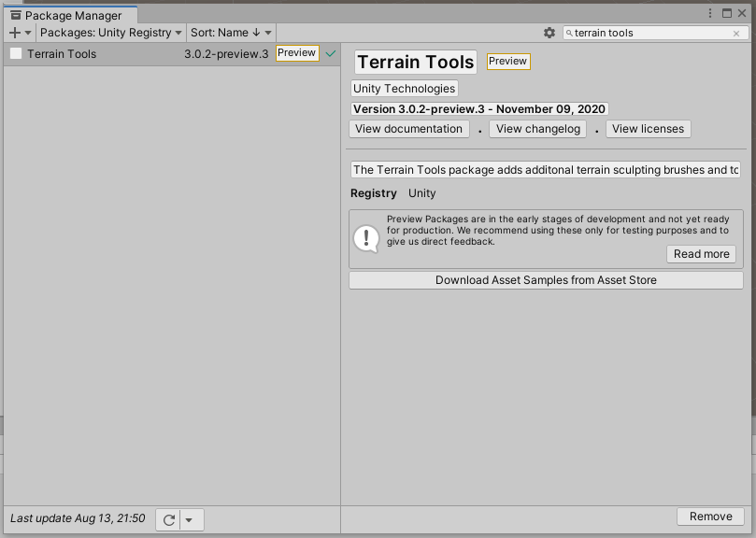Click the terrain tools search field

[655, 33]
